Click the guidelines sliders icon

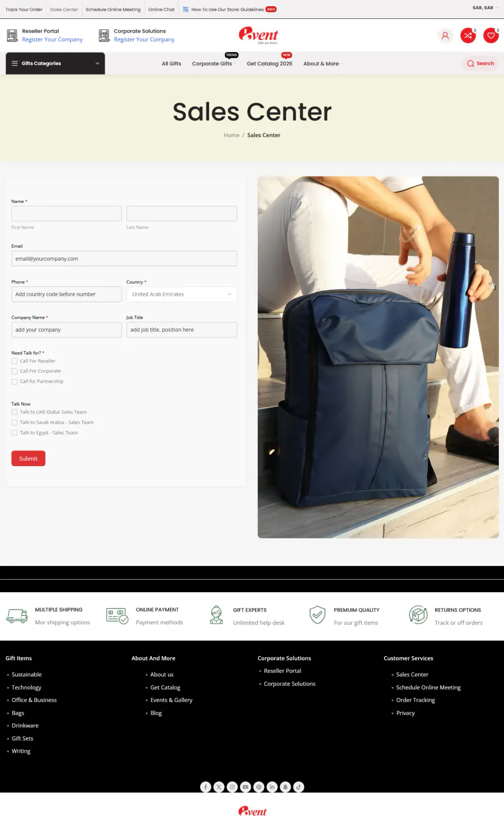186,9
